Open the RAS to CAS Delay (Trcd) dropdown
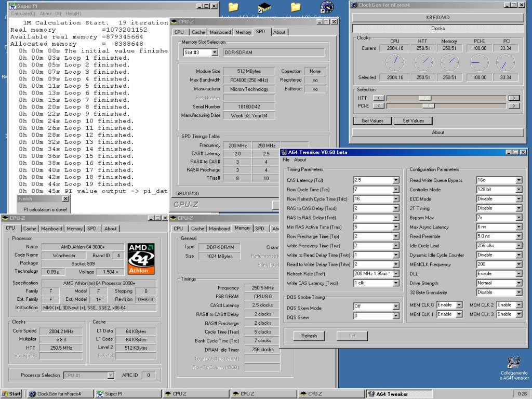Viewport: 532px width, 399px height. [396, 208]
